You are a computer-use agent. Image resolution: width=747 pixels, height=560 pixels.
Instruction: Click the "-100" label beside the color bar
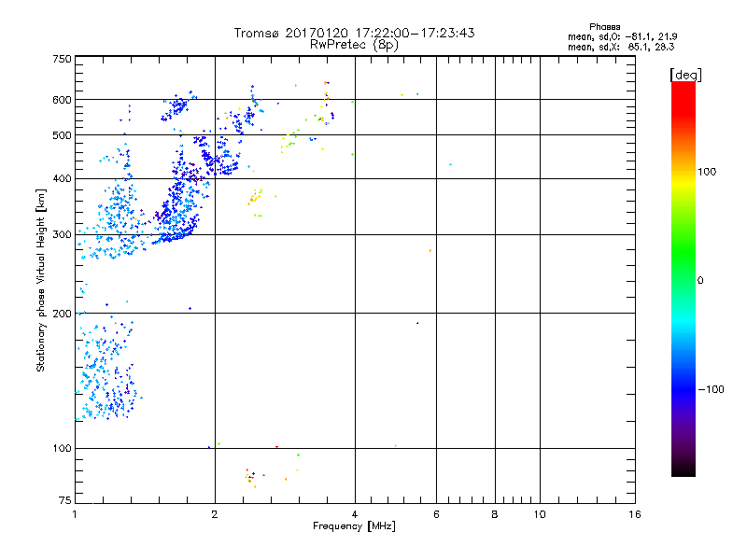point(711,389)
